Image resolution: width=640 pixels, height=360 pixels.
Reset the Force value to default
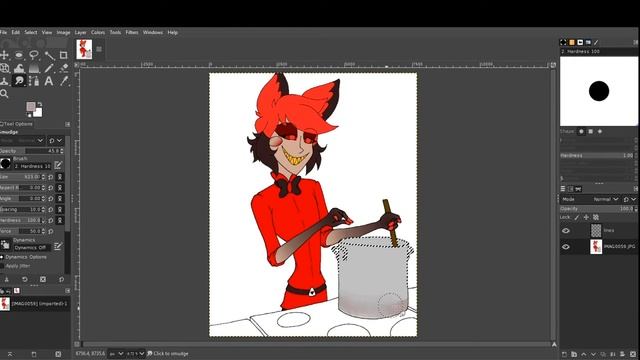(x=51, y=231)
